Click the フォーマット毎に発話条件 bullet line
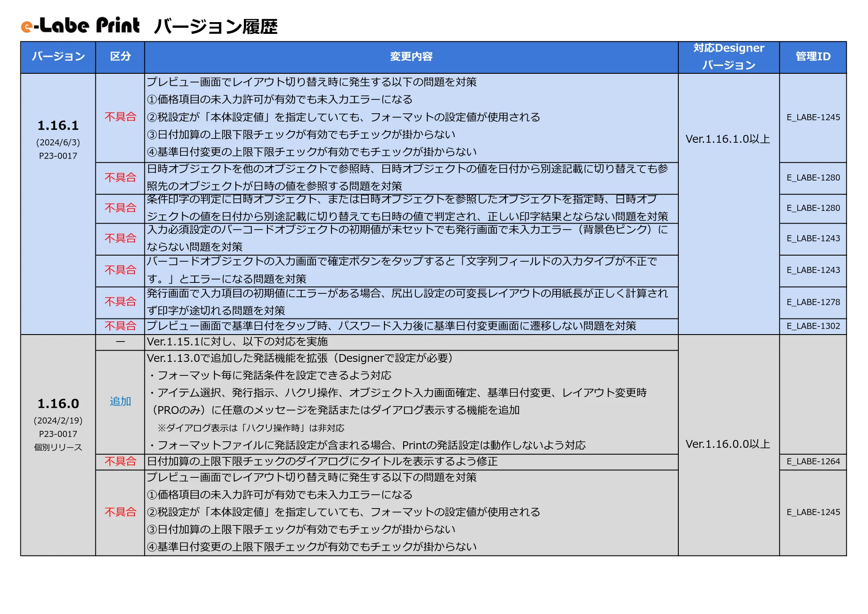Viewport: 868px width, 614px height. (270, 376)
